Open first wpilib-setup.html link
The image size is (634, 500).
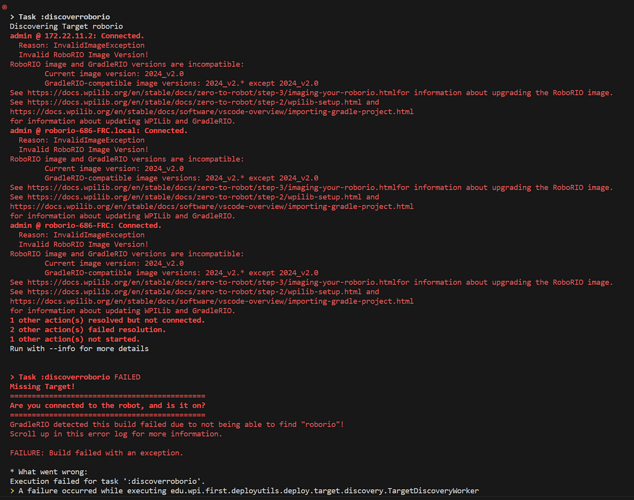[194, 102]
